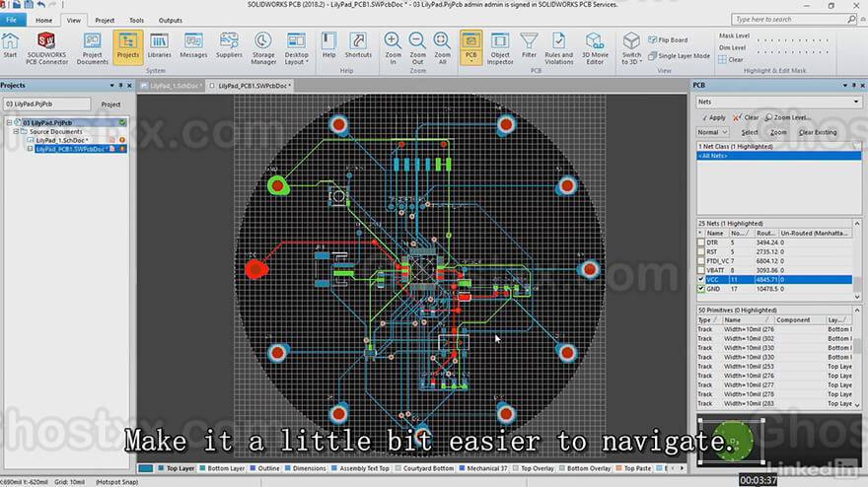
Task: Select the Top Layer tab
Action: (176, 468)
